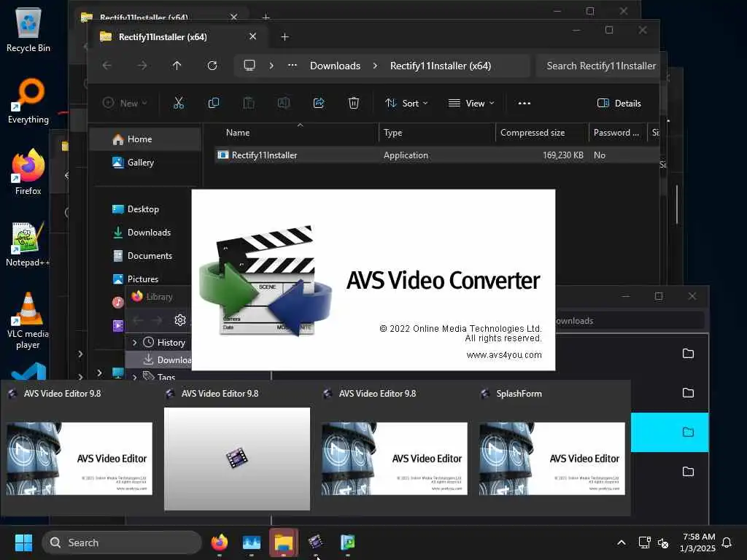The image size is (747, 560).
Task: Open File Explorer taskbar icon
Action: [284, 542]
